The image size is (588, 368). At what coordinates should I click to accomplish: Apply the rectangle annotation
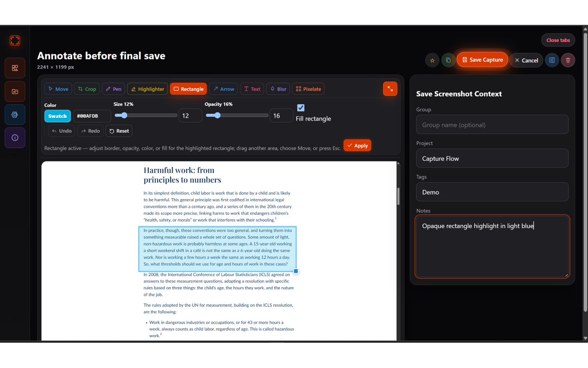click(x=357, y=145)
